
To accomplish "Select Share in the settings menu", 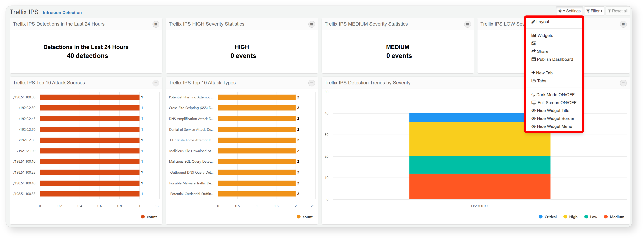I will click(540, 51).
